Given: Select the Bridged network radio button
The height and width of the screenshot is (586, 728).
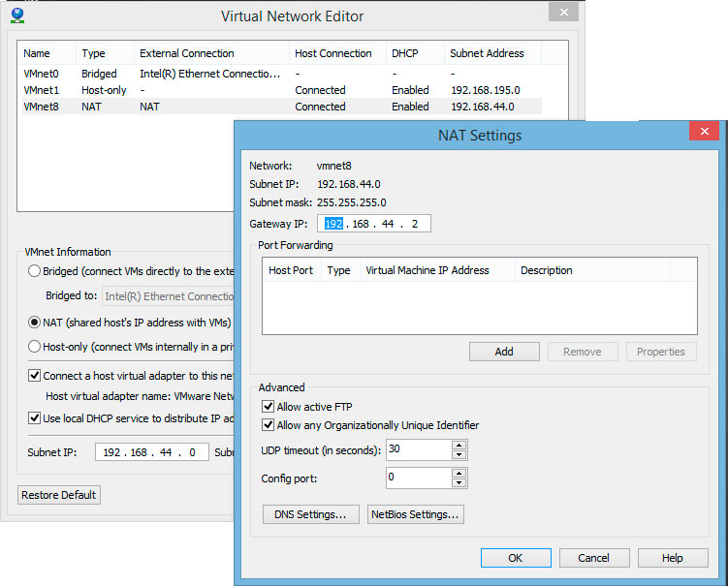Looking at the screenshot, I should tap(35, 271).
